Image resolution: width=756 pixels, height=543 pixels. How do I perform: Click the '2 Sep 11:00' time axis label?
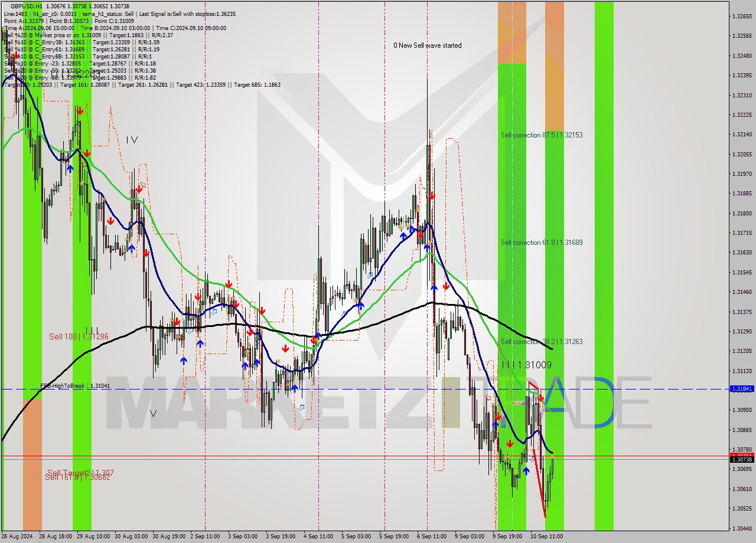click(x=205, y=537)
